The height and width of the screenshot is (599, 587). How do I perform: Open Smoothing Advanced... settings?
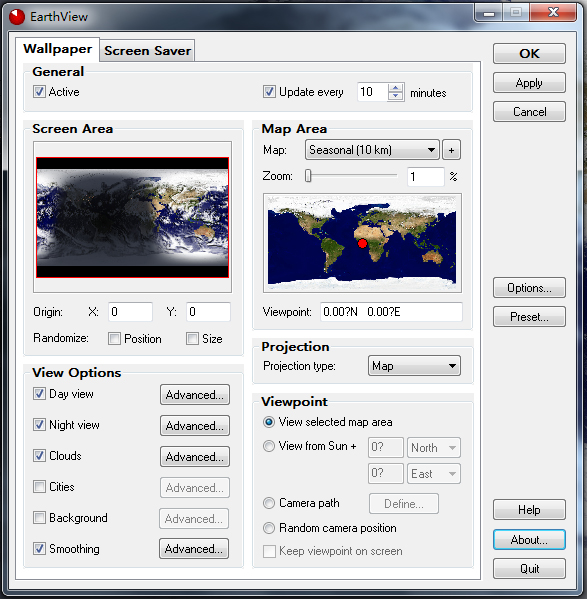coord(194,549)
